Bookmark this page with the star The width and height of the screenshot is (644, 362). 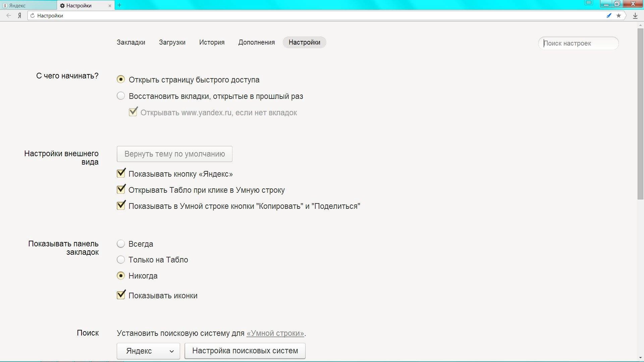(x=619, y=15)
